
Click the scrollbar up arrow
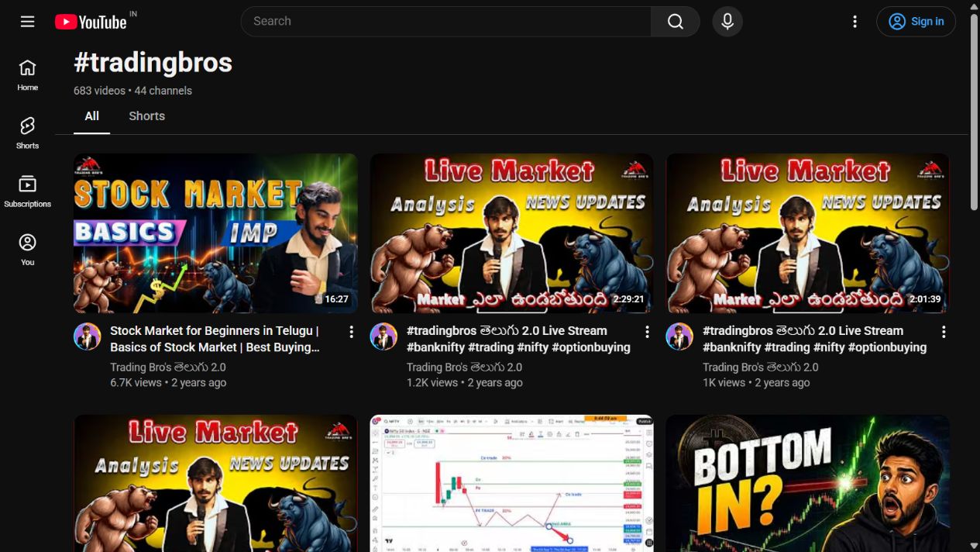974,6
